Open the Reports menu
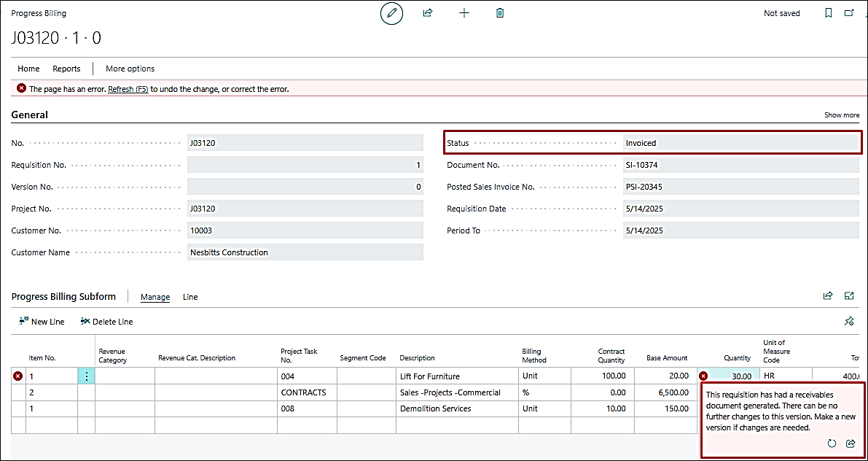This screenshot has width=868, height=461. 66,69
